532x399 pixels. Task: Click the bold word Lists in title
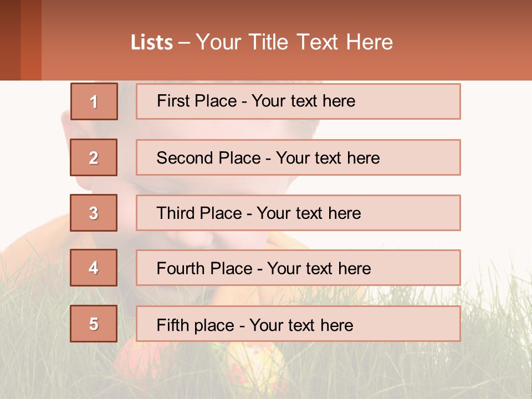click(x=152, y=43)
